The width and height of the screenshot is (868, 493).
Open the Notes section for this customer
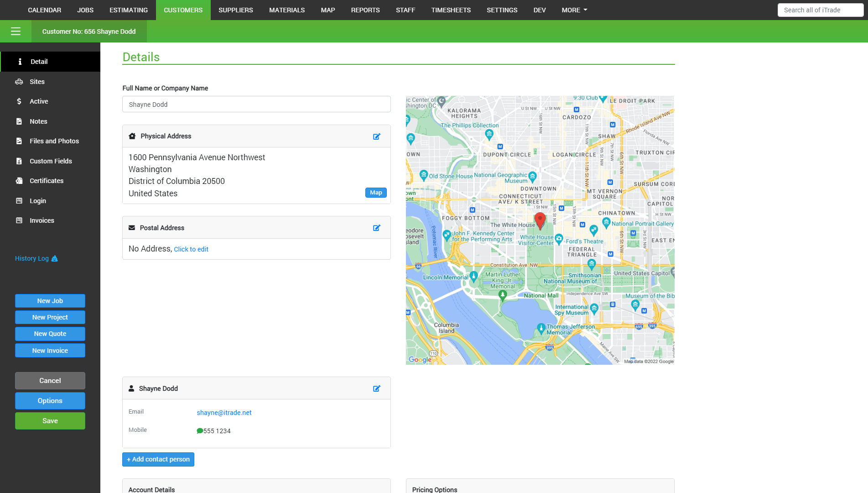[x=39, y=121]
